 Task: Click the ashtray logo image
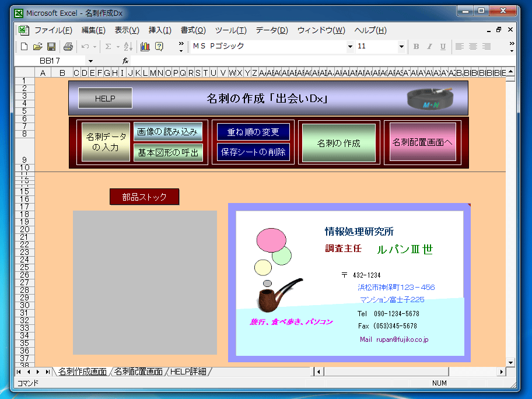pos(430,99)
